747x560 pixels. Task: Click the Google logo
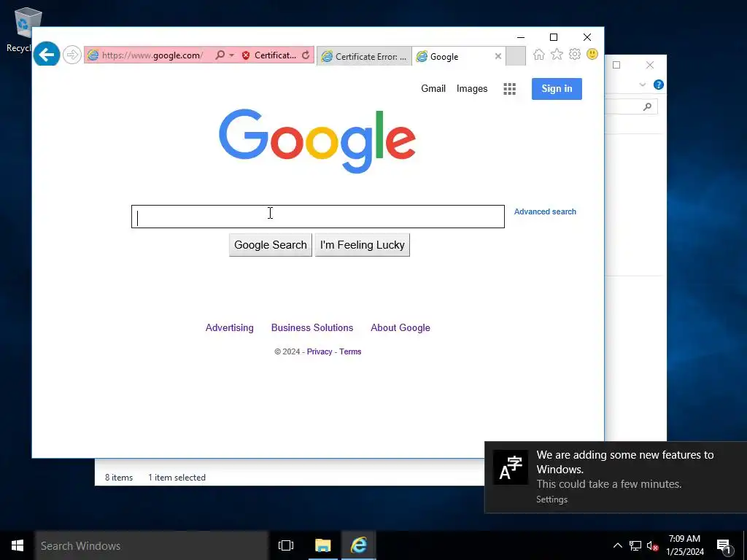[x=317, y=141]
